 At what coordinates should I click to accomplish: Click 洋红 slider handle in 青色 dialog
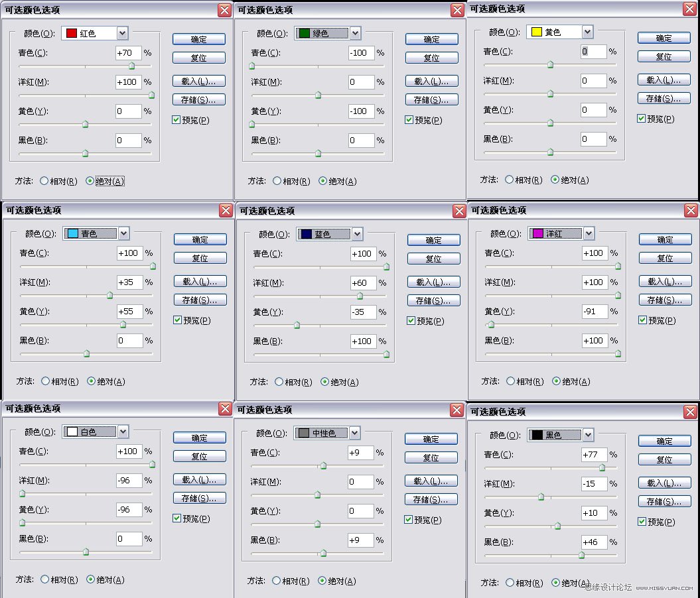click(x=110, y=295)
